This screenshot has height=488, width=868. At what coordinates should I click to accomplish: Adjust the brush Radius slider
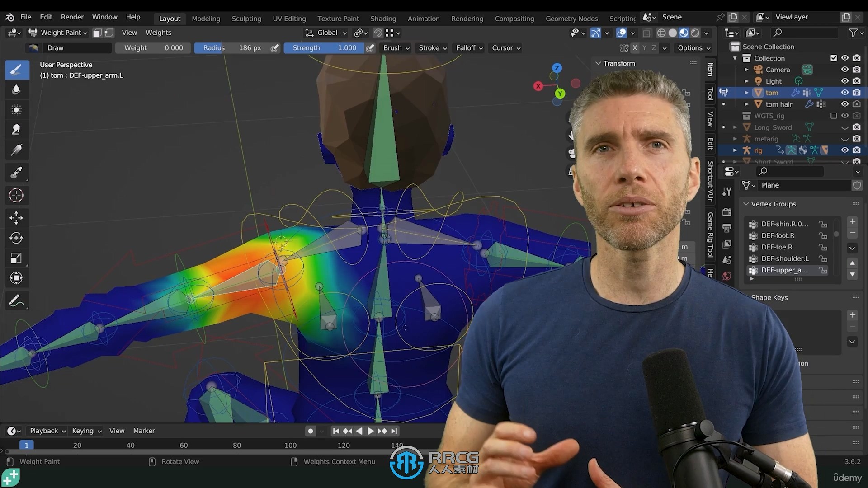(232, 48)
